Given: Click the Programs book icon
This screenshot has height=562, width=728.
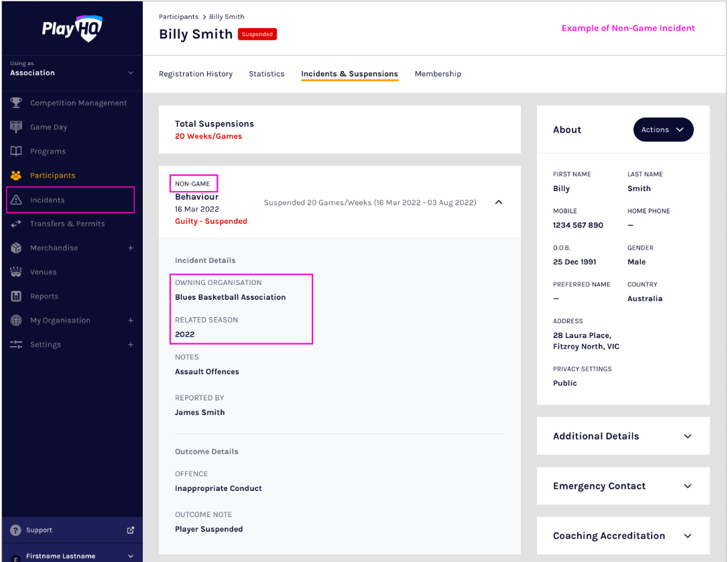Looking at the screenshot, I should pos(15,151).
